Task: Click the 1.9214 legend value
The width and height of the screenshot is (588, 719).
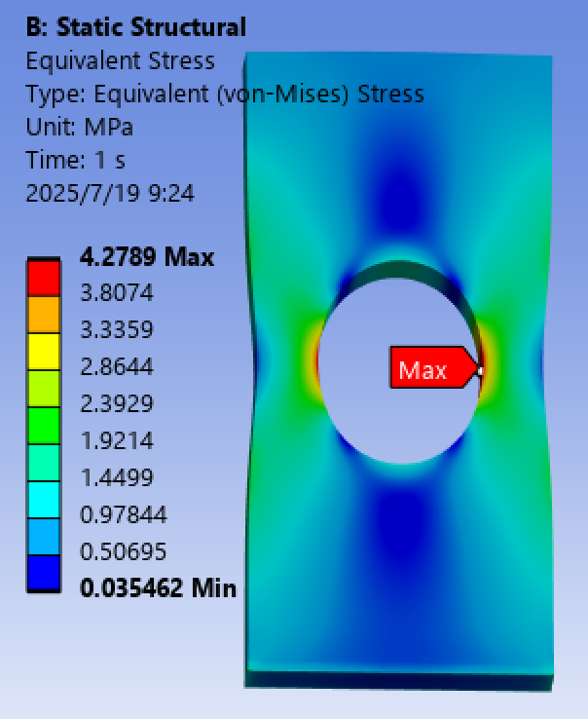Action: point(117,440)
